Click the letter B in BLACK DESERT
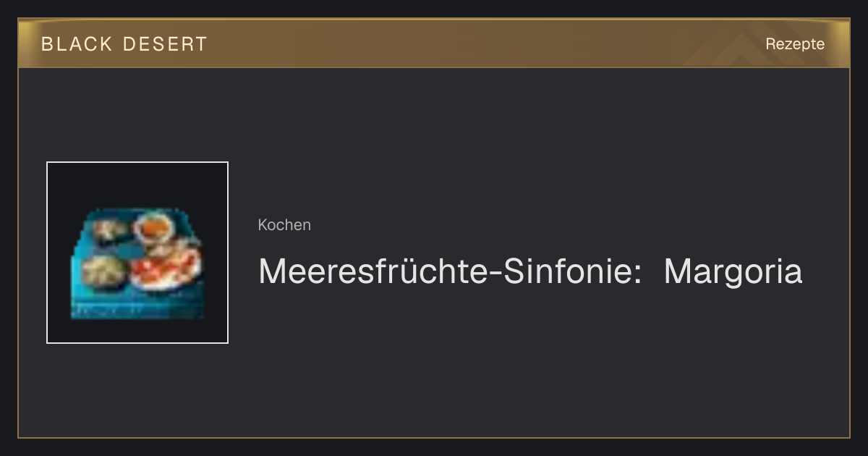This screenshot has width=868, height=456. click(47, 44)
